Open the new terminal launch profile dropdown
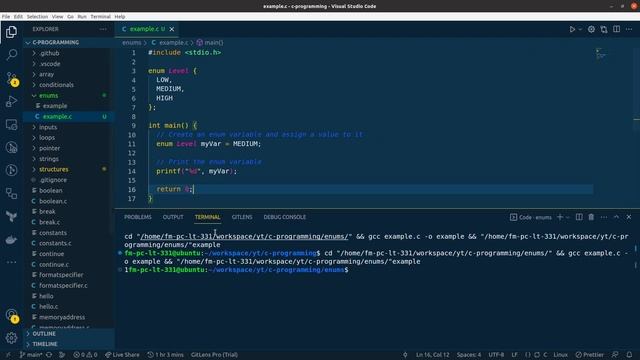 pos(567,217)
